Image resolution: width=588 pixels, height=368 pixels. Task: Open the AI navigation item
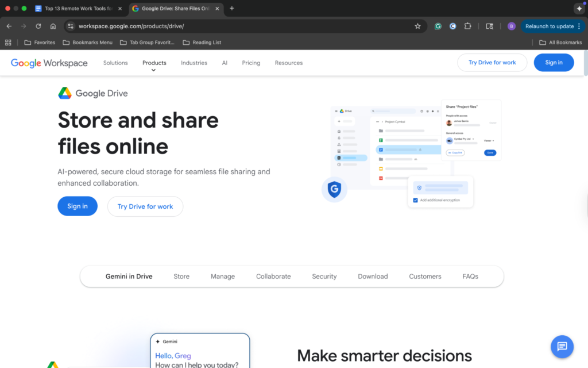coord(225,63)
